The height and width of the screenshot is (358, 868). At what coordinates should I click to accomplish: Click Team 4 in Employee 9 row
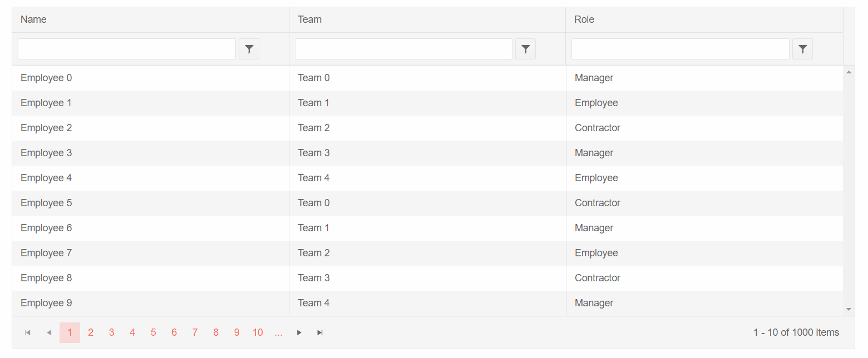[x=427, y=303]
